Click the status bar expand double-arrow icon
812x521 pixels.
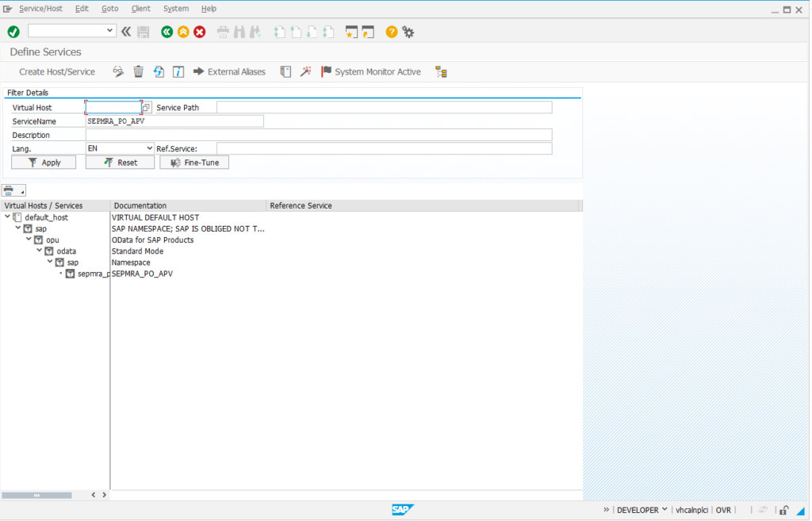606,510
